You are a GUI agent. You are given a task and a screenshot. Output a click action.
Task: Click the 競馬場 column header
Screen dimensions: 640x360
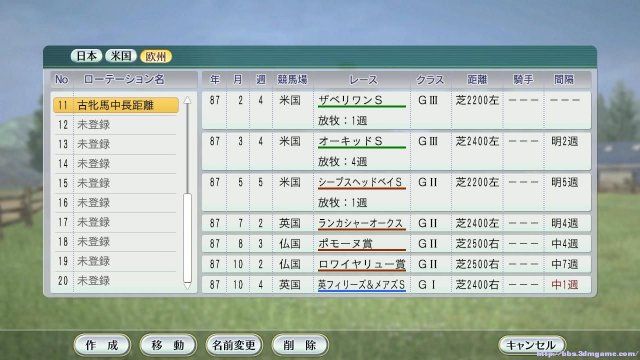pyautogui.click(x=292, y=80)
